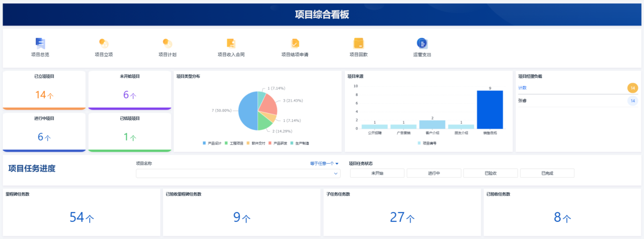The width and height of the screenshot is (644, 239).
Task: Filter tasks by 已验收 status
Action: click(491, 173)
